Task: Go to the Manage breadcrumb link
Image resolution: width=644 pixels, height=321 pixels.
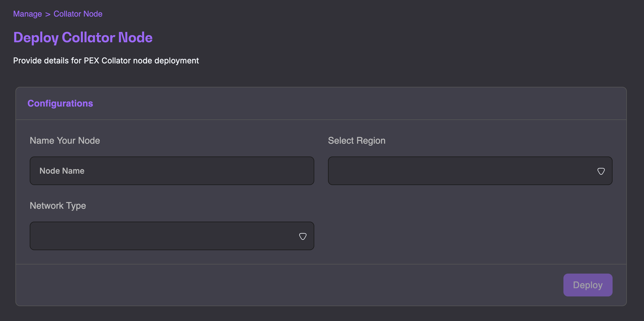Action: [27, 14]
